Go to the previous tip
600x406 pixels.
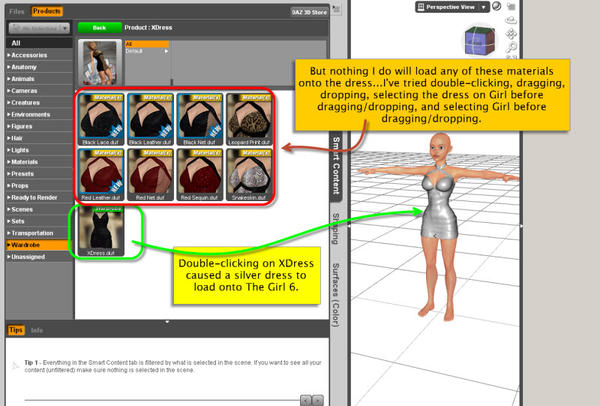306,400
